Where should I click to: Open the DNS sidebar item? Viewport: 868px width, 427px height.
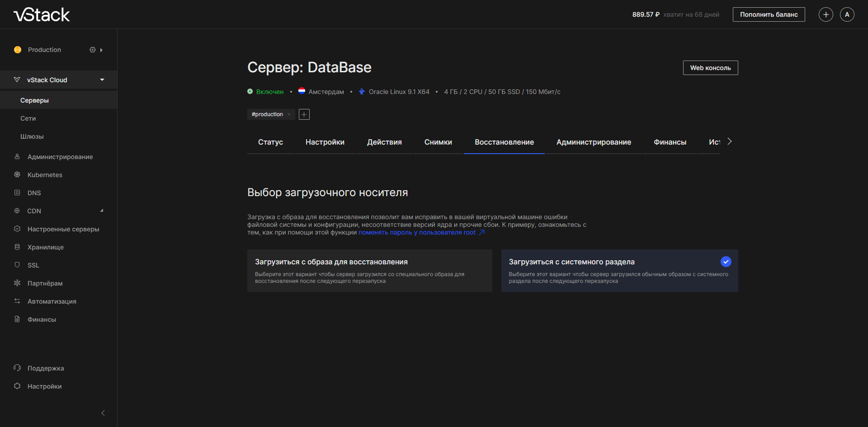coord(34,193)
